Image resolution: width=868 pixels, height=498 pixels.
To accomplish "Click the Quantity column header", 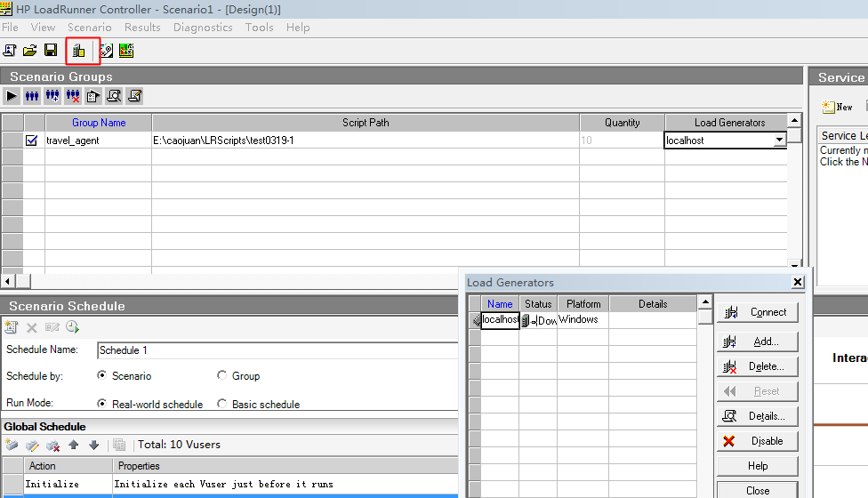I will pyautogui.click(x=623, y=123).
